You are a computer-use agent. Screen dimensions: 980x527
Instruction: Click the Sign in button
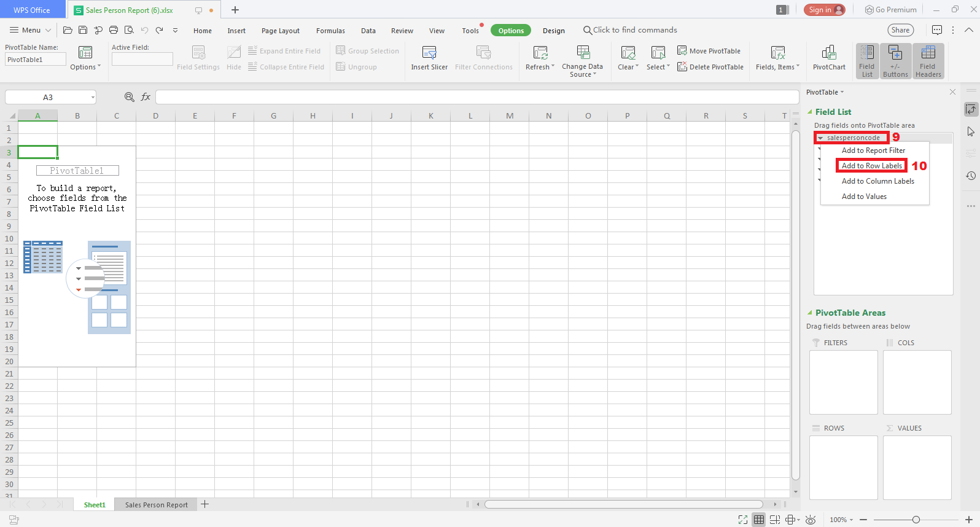tap(824, 10)
